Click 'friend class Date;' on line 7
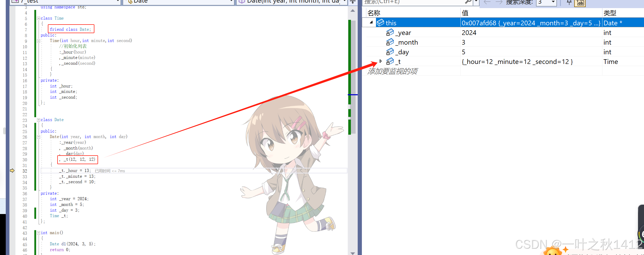The width and height of the screenshot is (644, 255). click(71, 29)
